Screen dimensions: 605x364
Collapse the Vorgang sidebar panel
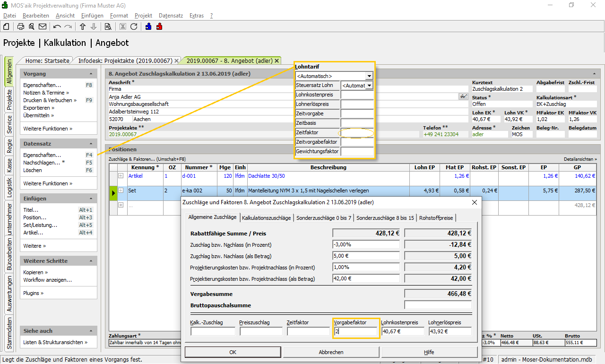[x=91, y=74]
